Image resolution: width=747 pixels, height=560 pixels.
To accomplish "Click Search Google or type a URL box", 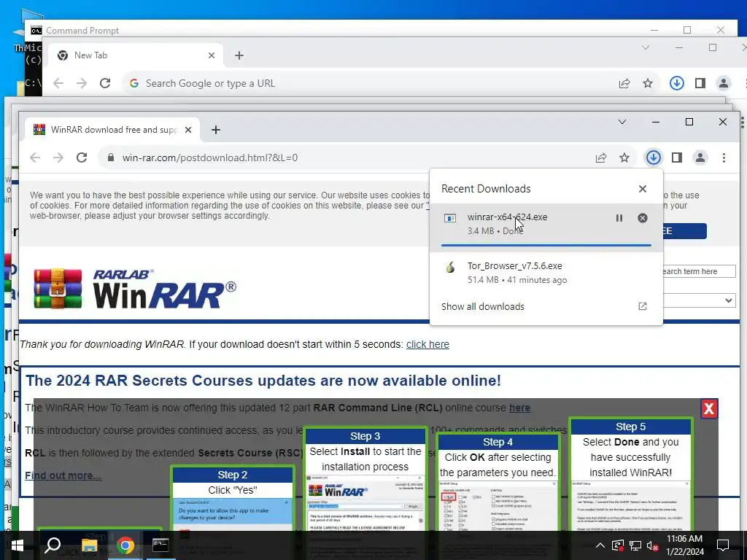I will (367, 83).
